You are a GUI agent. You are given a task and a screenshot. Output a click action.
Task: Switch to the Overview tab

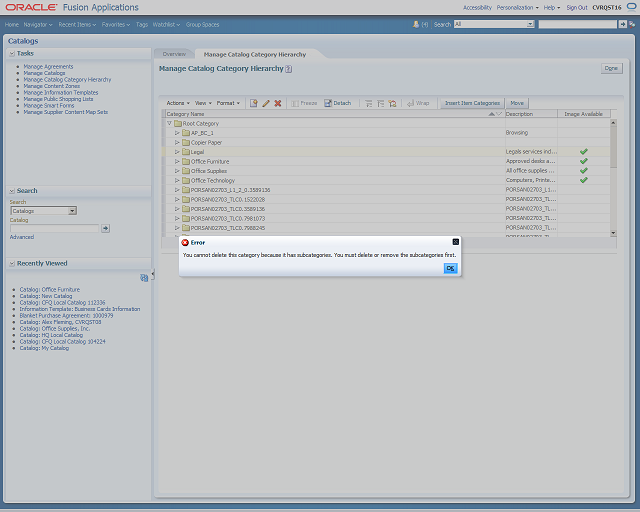pyautogui.click(x=174, y=54)
